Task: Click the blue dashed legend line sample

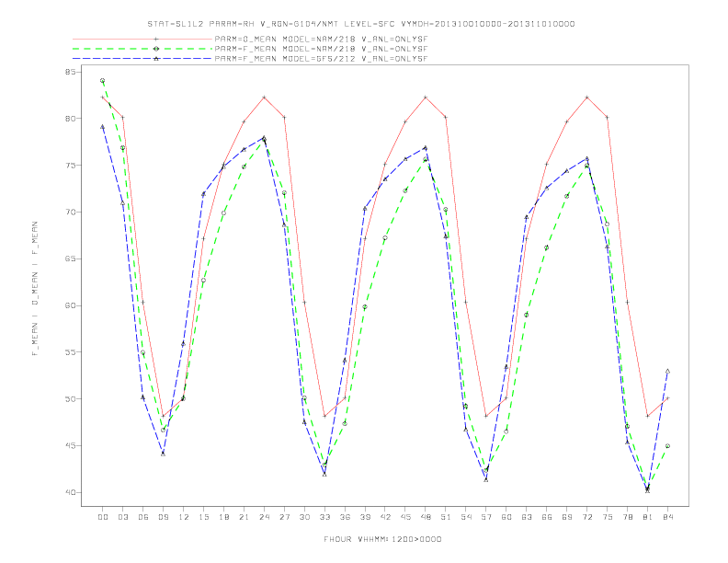Action: pos(142,59)
